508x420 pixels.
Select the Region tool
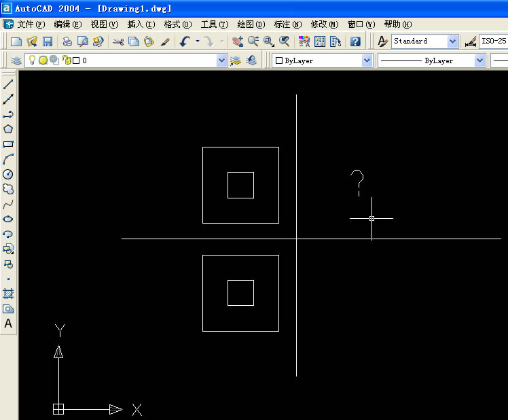(x=8, y=309)
